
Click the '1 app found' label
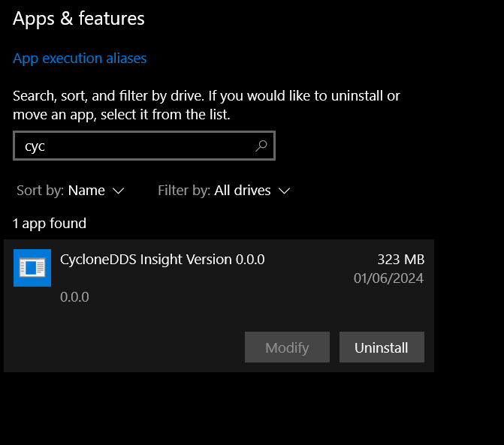pyautogui.click(x=50, y=224)
